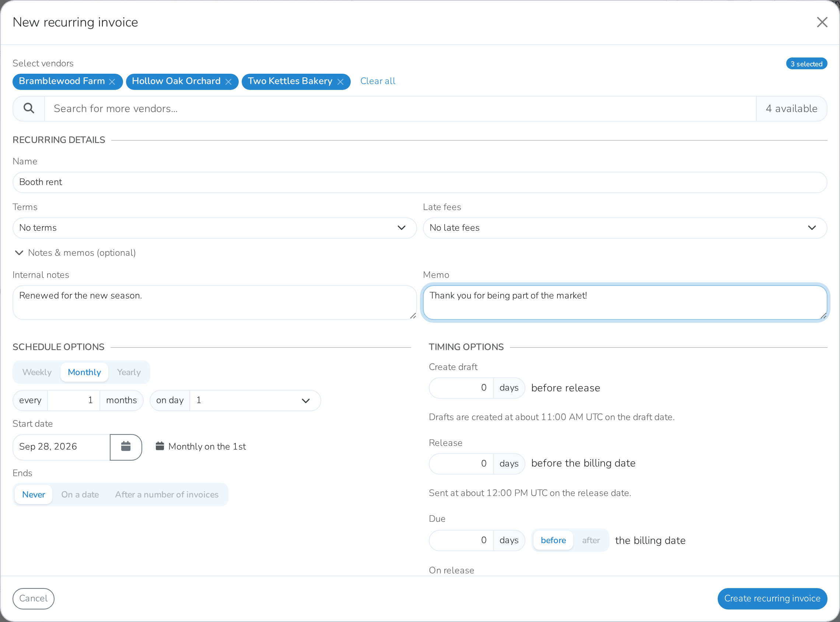Click the Start date field
Viewport: 840px width, 622px height.
pos(62,447)
